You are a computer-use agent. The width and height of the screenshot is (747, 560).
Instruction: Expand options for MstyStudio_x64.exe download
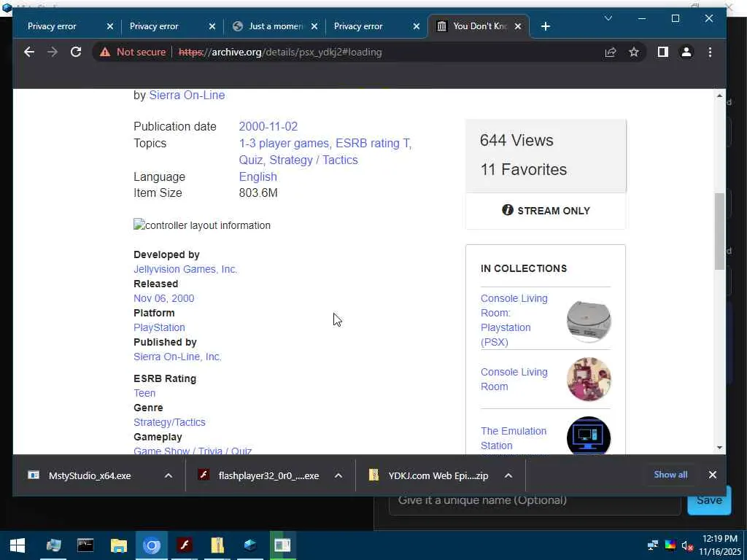[x=169, y=475]
